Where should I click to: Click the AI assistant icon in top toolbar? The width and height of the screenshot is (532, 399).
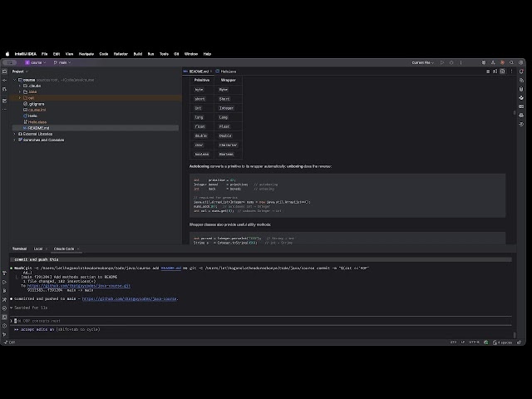coord(484,62)
